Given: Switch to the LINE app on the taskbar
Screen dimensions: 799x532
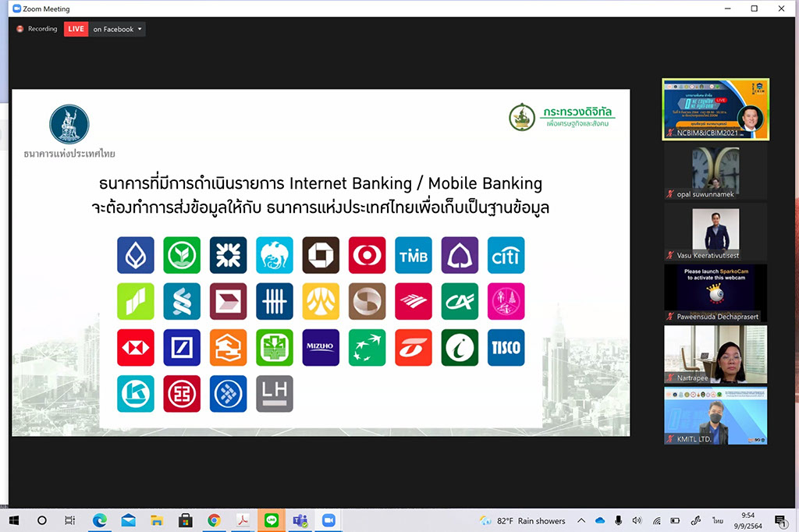Looking at the screenshot, I should pyautogui.click(x=271, y=520).
